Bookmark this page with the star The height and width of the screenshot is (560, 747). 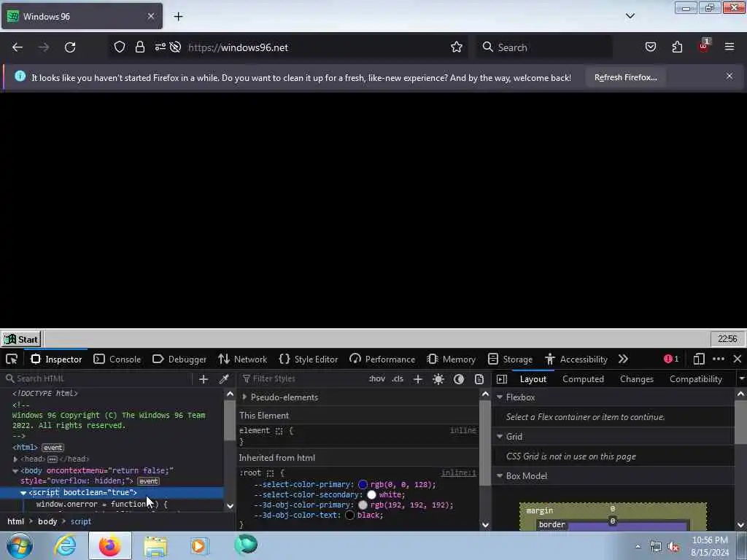coord(457,47)
